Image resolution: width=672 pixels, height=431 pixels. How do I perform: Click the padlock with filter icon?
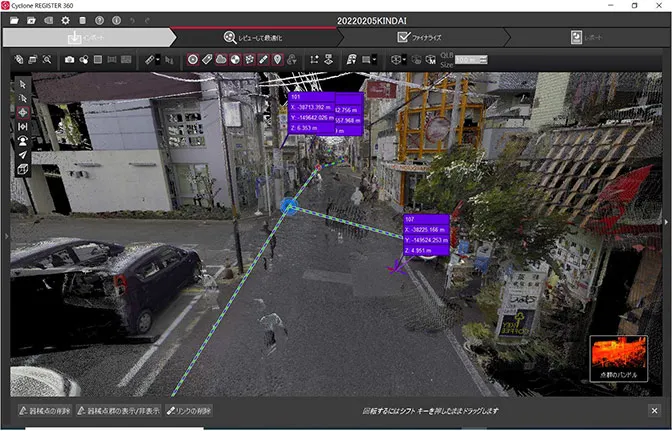click(x=292, y=60)
